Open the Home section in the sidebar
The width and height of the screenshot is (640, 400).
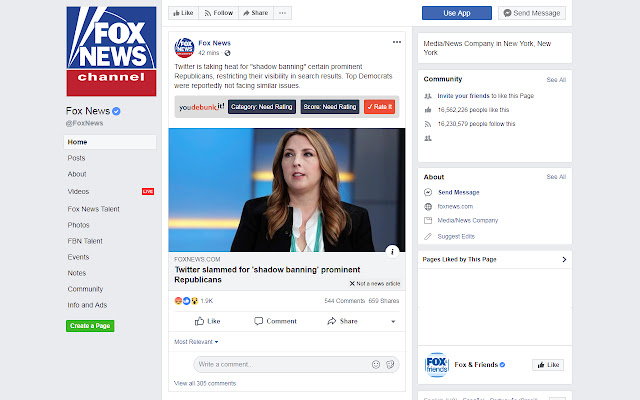pos(110,142)
